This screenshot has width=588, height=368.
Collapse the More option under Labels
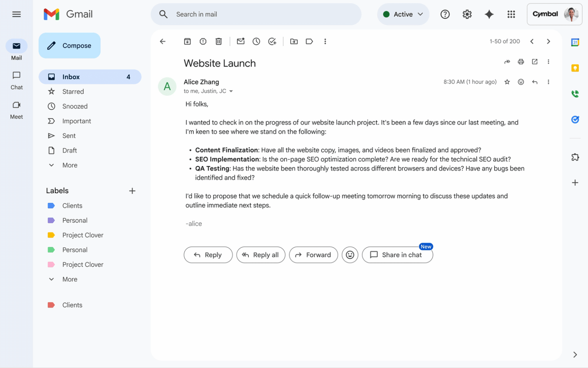[x=69, y=279]
